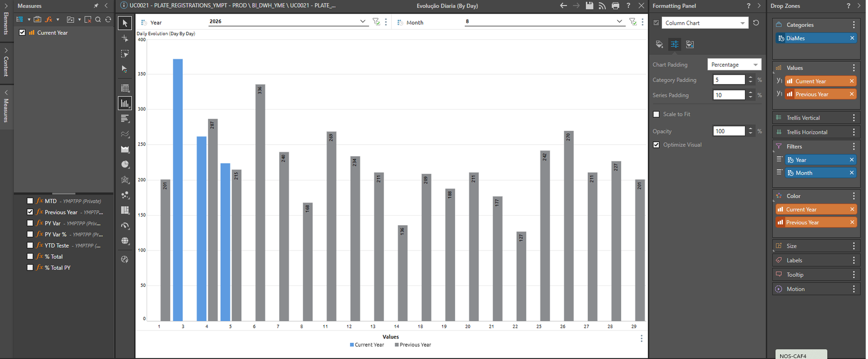868x359 pixels.
Task: Open Categories drop zone options menu
Action: (854, 25)
